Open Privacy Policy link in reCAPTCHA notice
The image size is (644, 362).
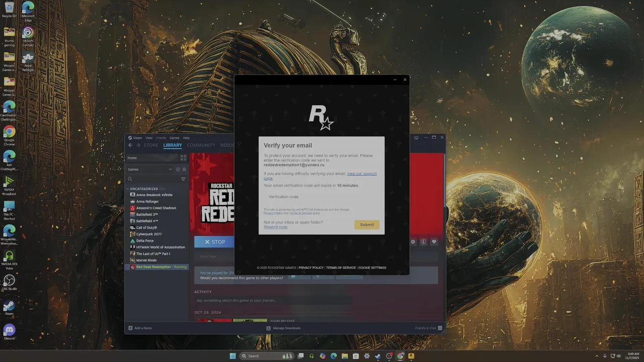click(x=273, y=213)
